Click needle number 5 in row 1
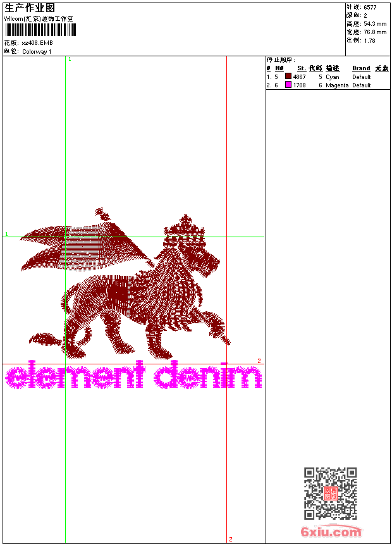The width and height of the screenshot is (392, 544). 276,77
